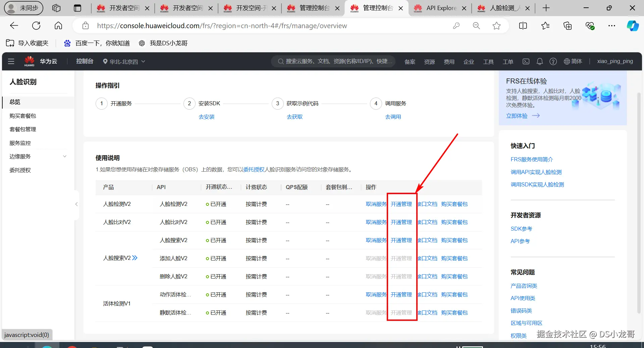644x348 pixels.
Task: Click the page vertical scrollbar
Action: (x=639, y=203)
